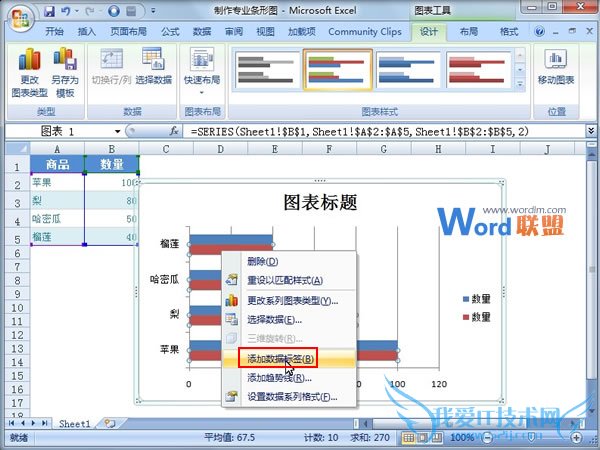Click Switch Row/Column (切换行/列)
Screen dimensions: 600x450
click(x=111, y=66)
